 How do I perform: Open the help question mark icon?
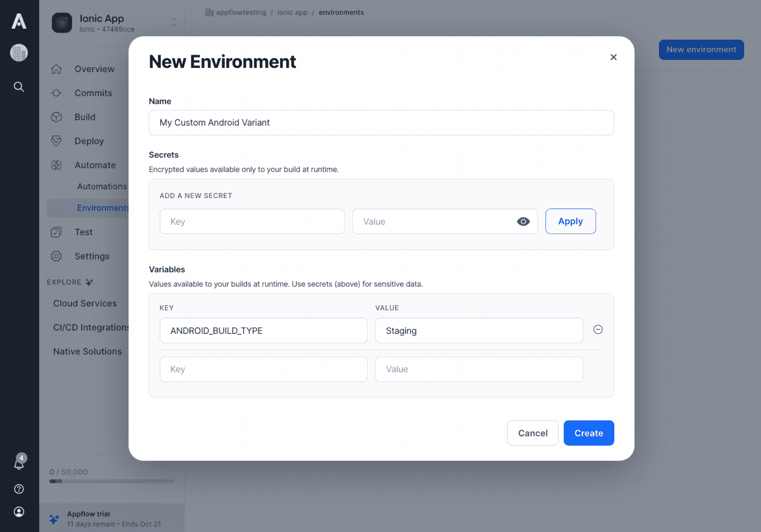(x=19, y=489)
